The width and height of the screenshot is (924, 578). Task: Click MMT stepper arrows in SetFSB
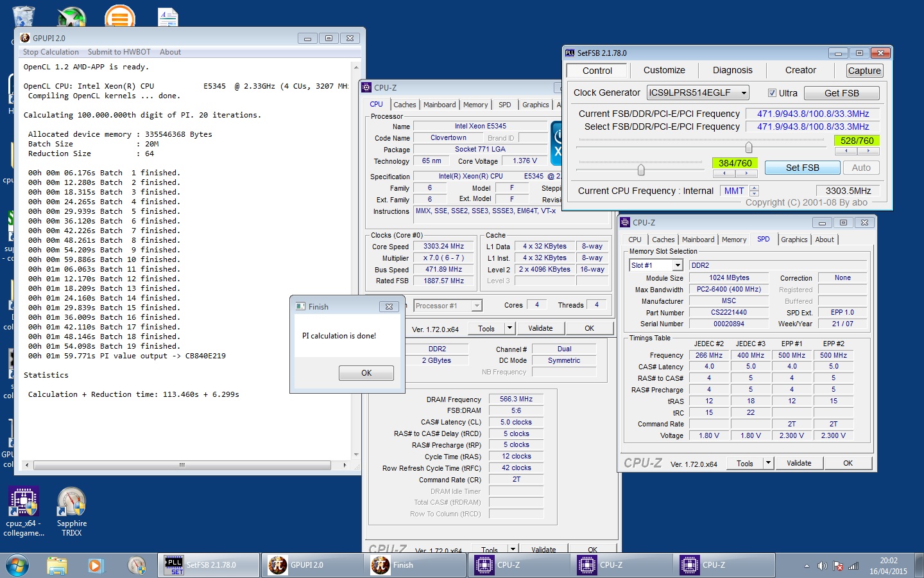[755, 191]
